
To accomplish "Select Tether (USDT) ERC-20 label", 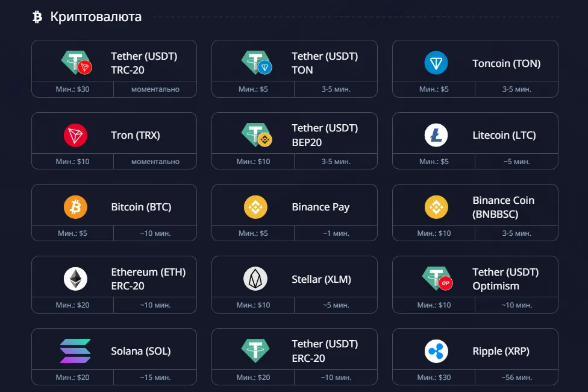I will click(x=325, y=351).
